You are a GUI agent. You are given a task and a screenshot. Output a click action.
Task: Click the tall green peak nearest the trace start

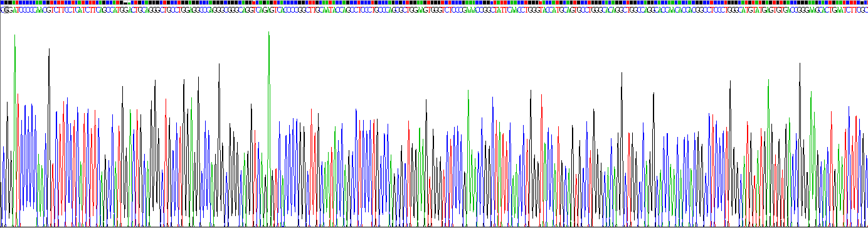14,131
